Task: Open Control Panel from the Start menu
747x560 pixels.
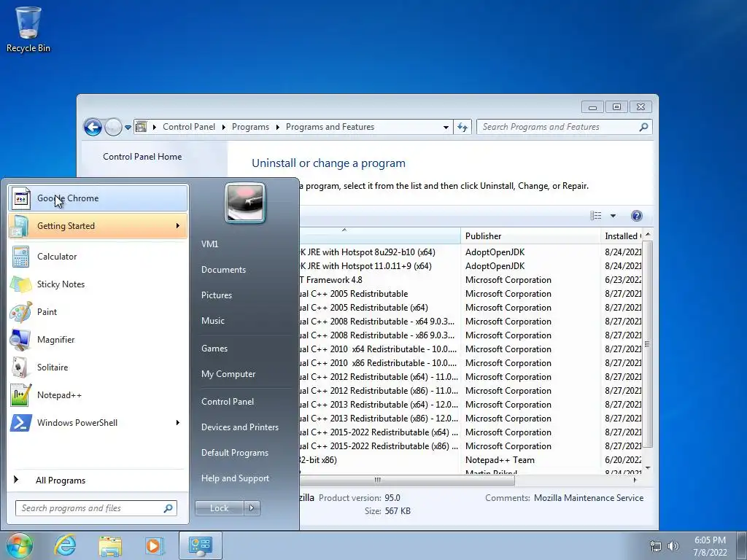Action: (228, 402)
